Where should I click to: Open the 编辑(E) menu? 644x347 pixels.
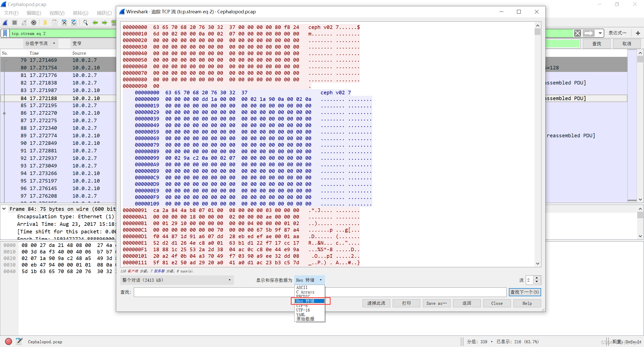click(34, 13)
